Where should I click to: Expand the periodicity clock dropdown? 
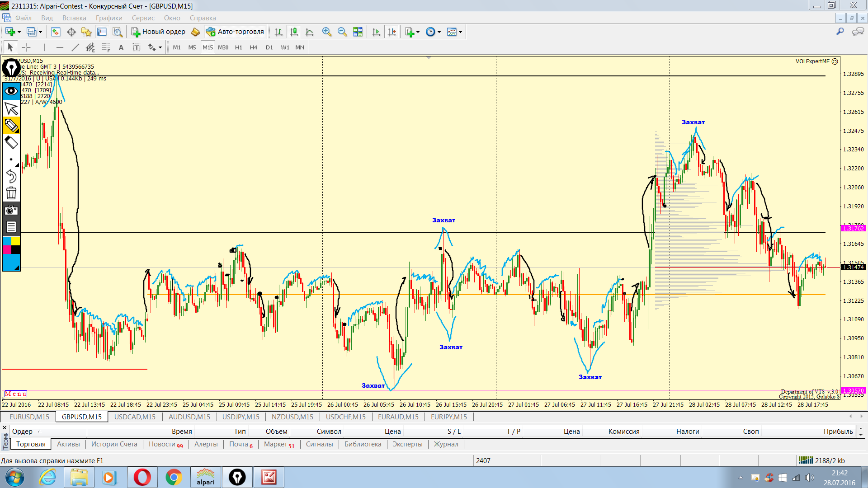[439, 32]
